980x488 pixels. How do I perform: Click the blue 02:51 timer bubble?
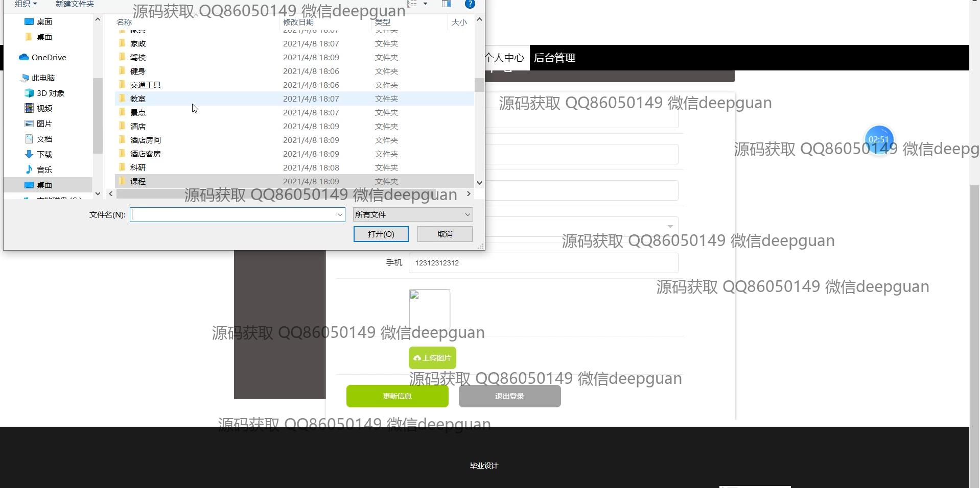[879, 139]
